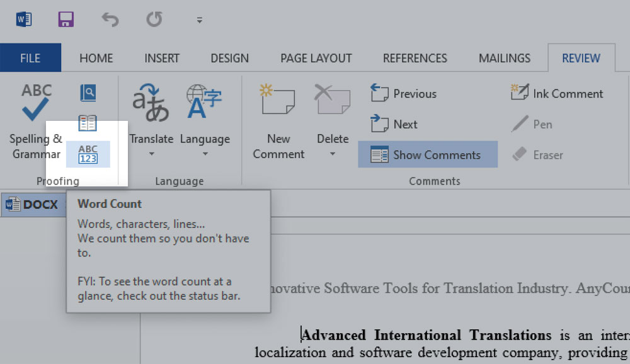Viewport: 630px width, 364px height.
Task: Save the document via Quick Access toolbar
Action: [x=65, y=19]
